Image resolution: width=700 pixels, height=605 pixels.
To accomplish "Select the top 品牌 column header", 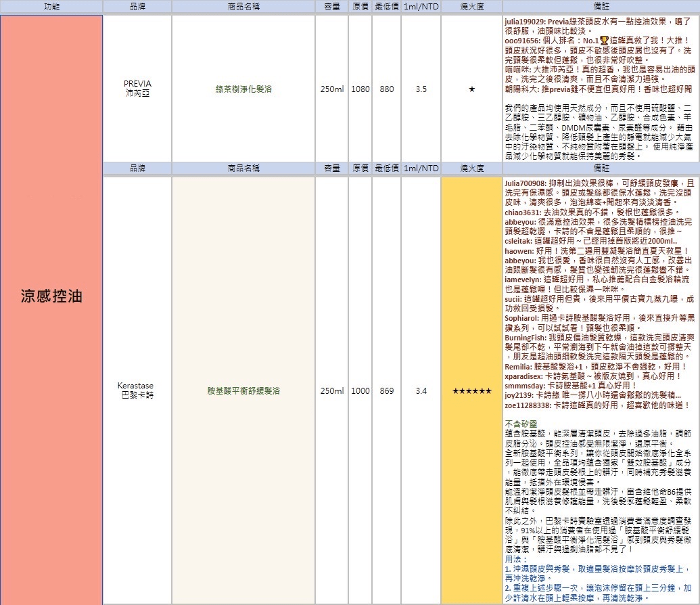I will [x=137, y=6].
